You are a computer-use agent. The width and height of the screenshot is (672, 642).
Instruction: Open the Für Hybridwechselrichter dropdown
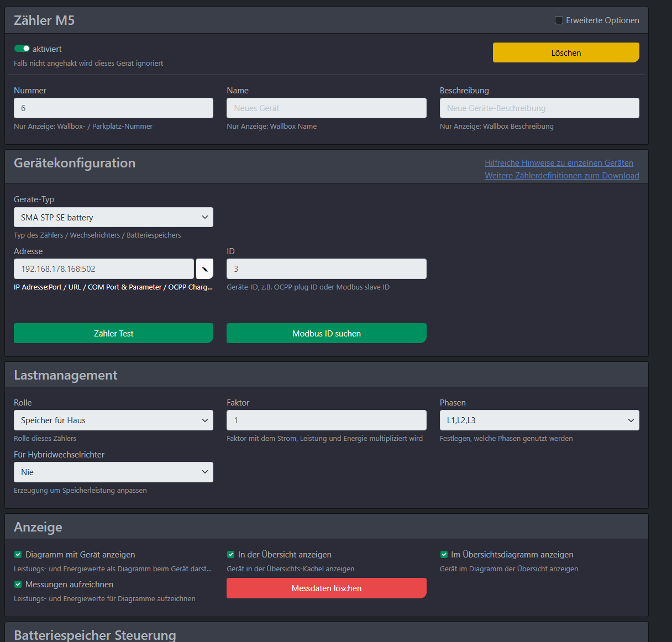coord(113,472)
